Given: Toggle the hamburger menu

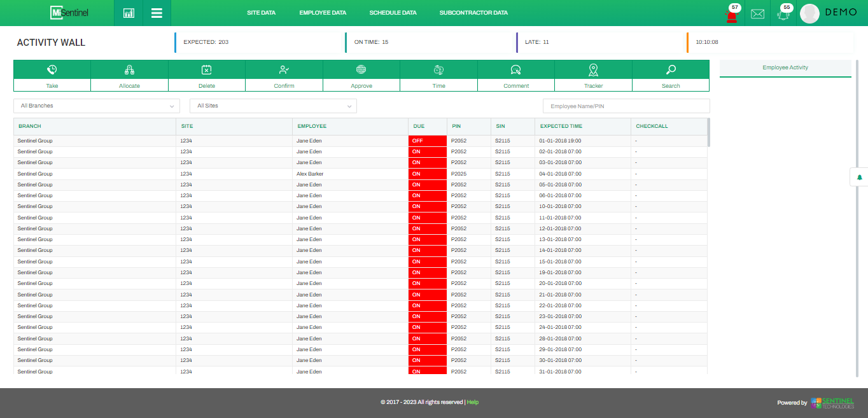Looking at the screenshot, I should (x=157, y=13).
